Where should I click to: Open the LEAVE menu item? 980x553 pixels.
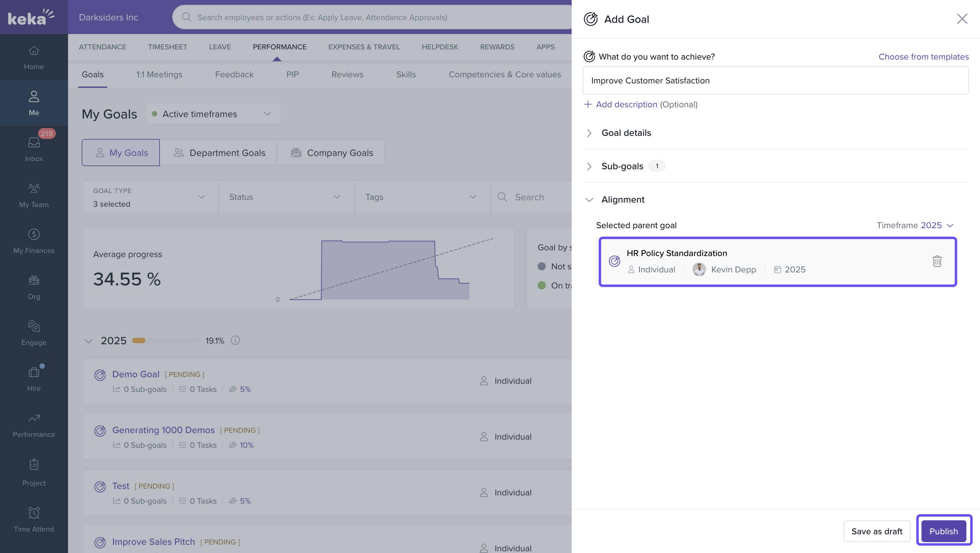click(x=219, y=47)
